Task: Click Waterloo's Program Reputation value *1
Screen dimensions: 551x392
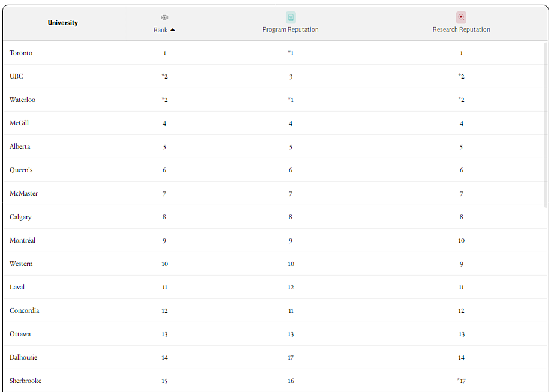Action: tap(291, 100)
